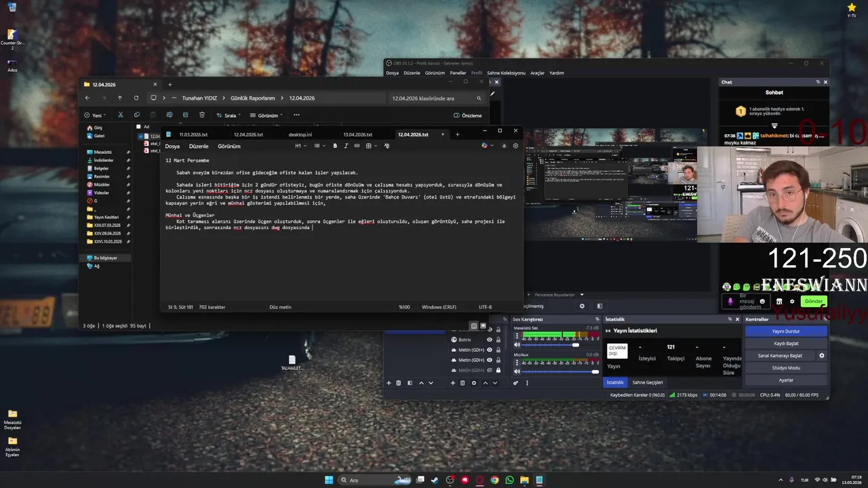The image size is (868, 488).
Task: Move selected OBS source up
Action: tap(486, 383)
